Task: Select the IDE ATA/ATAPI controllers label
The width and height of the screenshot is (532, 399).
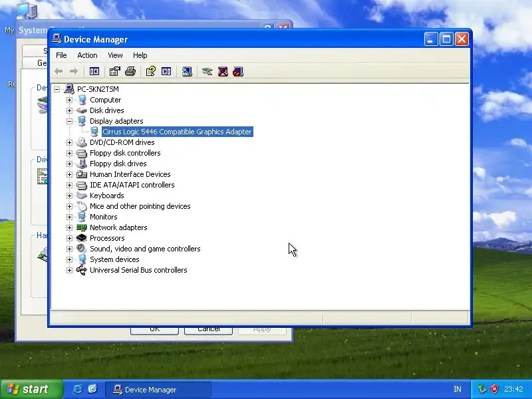Action: pyautogui.click(x=132, y=185)
